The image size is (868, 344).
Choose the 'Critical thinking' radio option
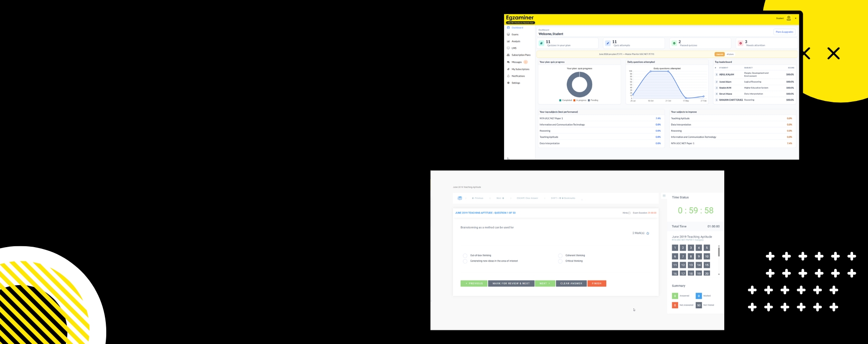560,261
